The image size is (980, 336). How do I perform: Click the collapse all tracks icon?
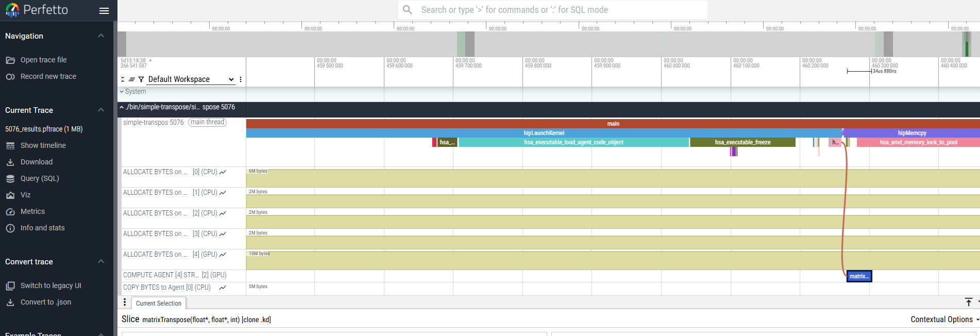pyautogui.click(x=123, y=79)
